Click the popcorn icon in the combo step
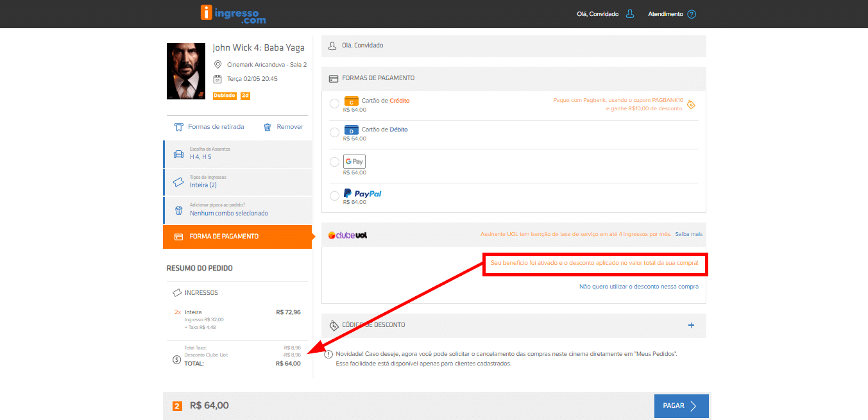868x420 pixels. pyautogui.click(x=178, y=210)
